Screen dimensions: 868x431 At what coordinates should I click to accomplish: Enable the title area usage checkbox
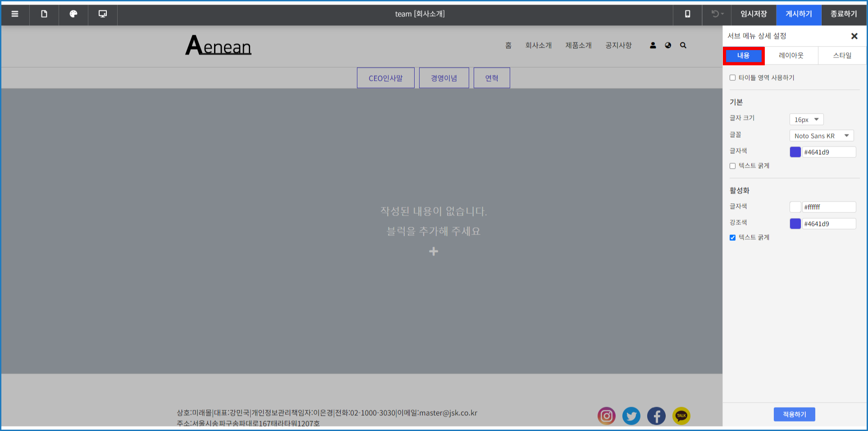click(x=732, y=78)
